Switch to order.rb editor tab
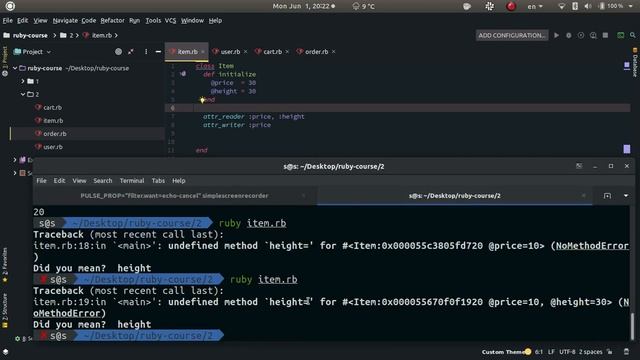Image resolution: width=640 pixels, height=360 pixels. pyautogui.click(x=316, y=52)
